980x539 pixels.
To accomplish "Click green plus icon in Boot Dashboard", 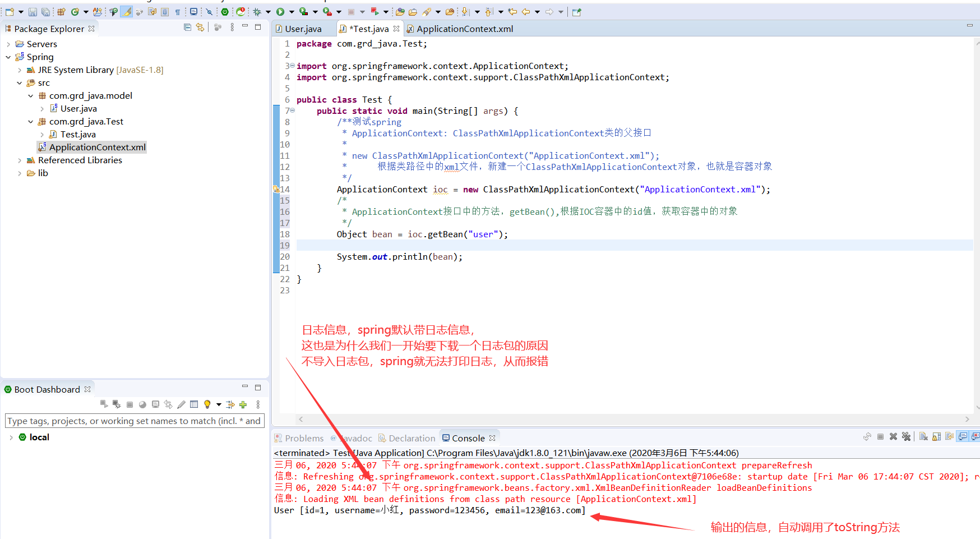I will pos(243,404).
